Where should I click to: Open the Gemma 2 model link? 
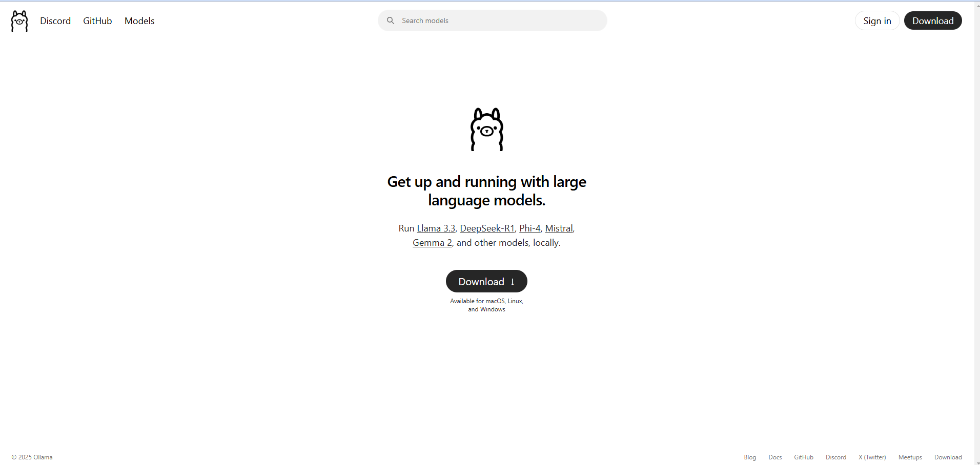coord(433,243)
